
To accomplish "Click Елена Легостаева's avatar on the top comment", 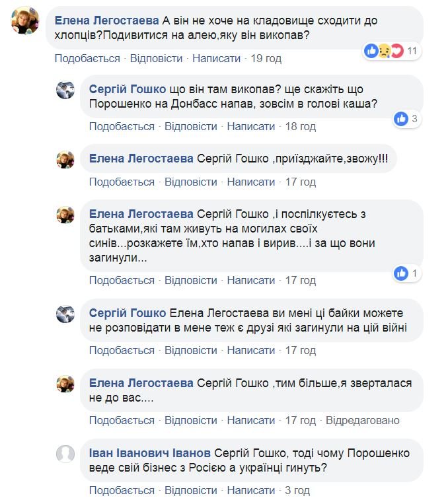I will click(x=24, y=21).
